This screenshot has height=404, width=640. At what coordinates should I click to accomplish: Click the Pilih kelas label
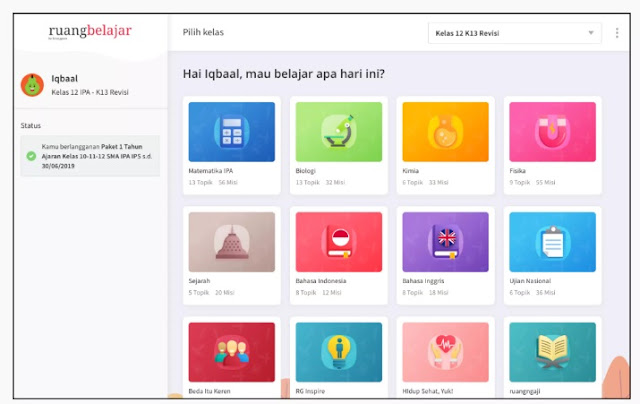(x=203, y=32)
